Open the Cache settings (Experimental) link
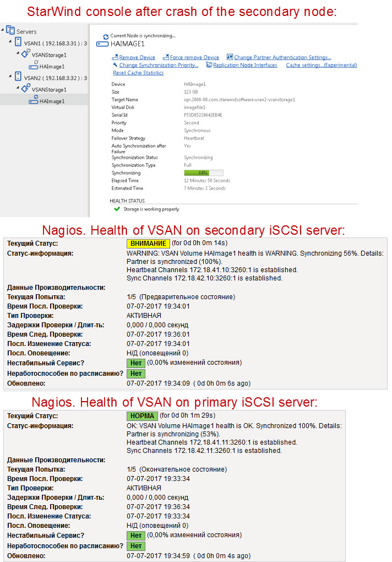The width and height of the screenshot is (392, 562). click(322, 65)
